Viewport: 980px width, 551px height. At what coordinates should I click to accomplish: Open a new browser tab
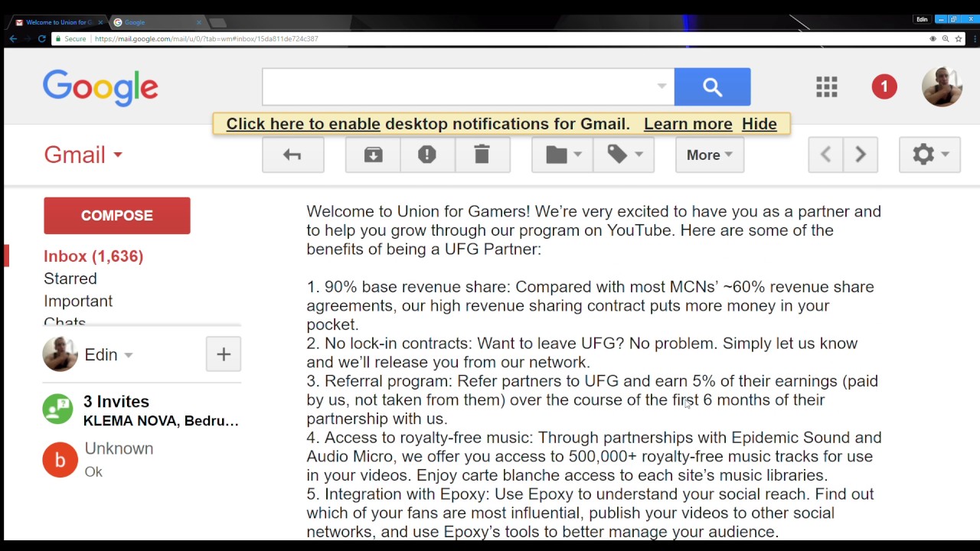[x=217, y=22]
